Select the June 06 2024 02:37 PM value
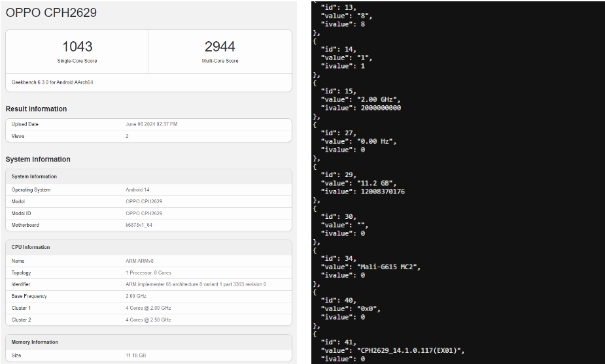This screenshot has width=605, height=364. coord(151,124)
